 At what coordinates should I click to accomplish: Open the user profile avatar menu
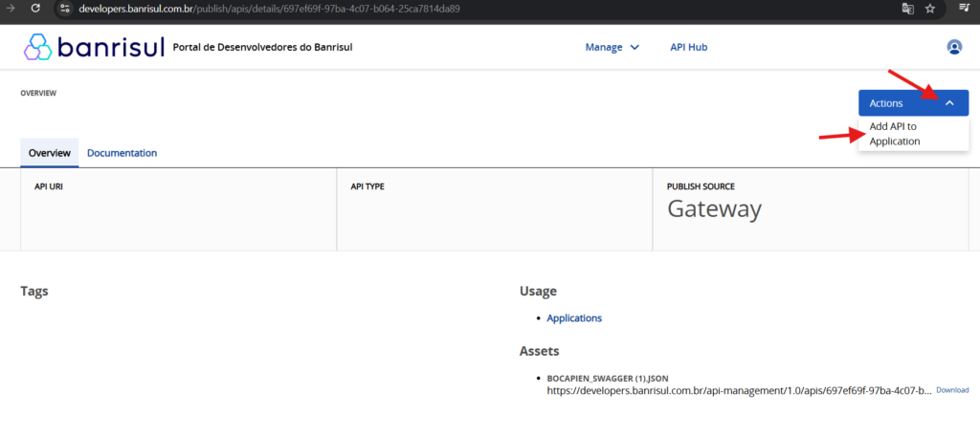(953, 47)
